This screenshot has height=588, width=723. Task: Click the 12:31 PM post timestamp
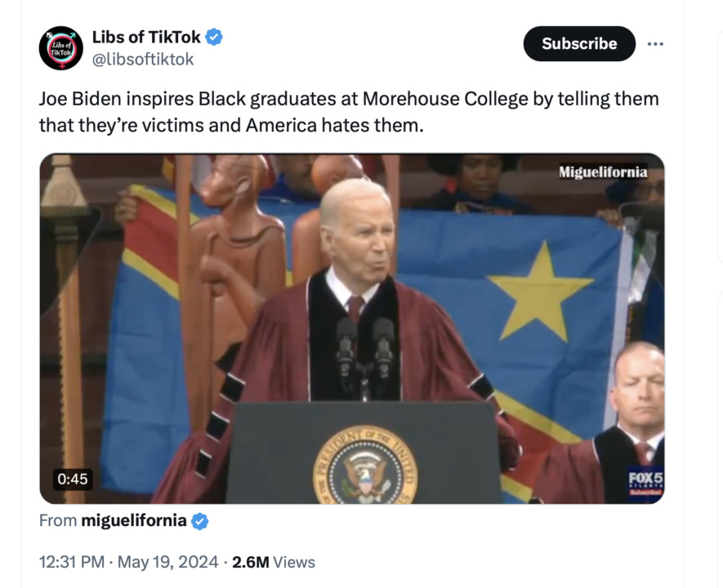pyautogui.click(x=72, y=562)
